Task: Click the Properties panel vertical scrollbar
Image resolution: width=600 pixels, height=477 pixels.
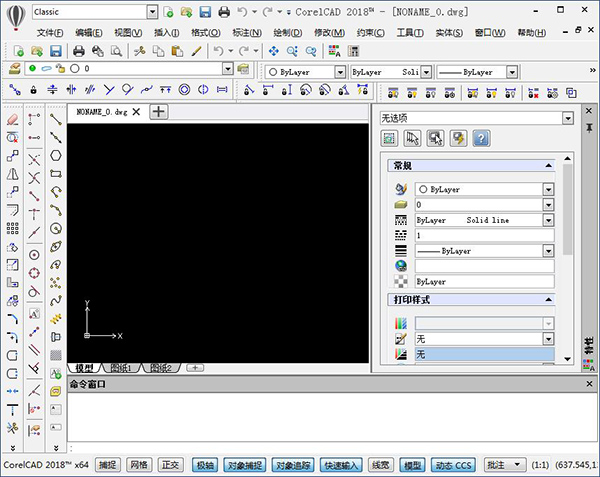Action: 567,209
